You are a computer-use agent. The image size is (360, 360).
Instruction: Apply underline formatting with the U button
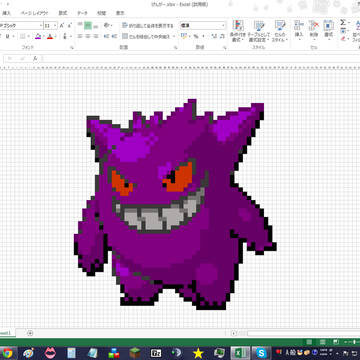[7, 36]
